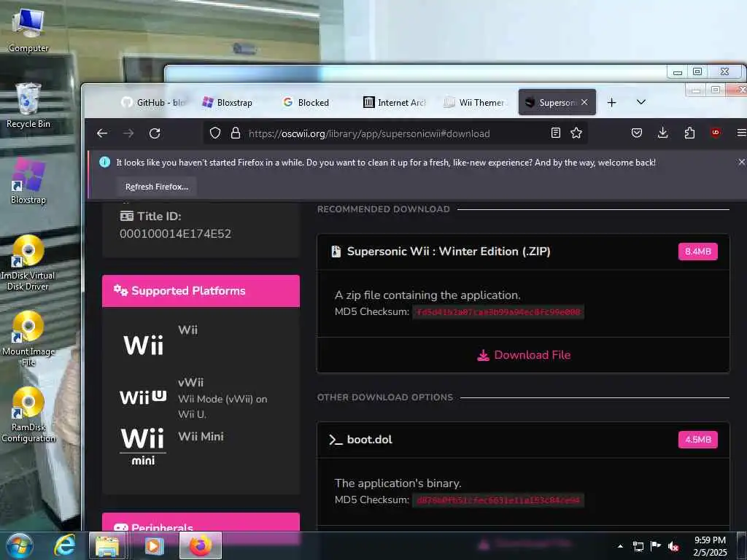Image resolution: width=747 pixels, height=560 pixels.
Task: Click Download File for the ZIP
Action: click(x=524, y=355)
